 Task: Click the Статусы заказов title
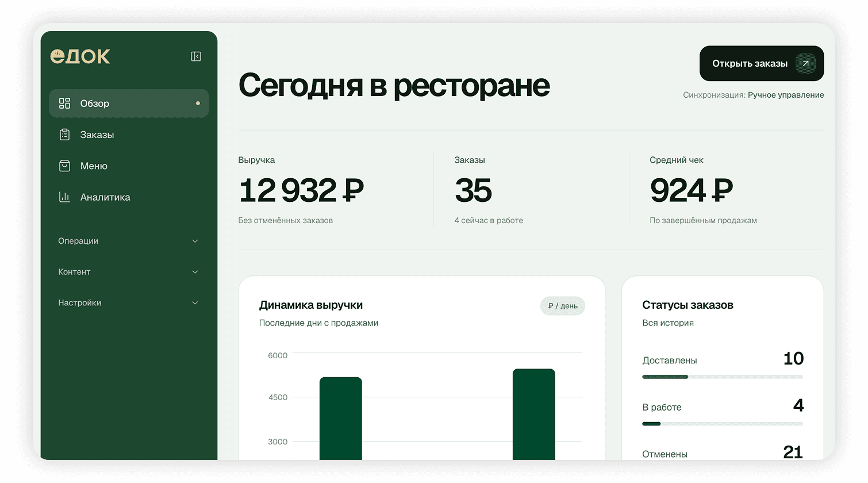pyautogui.click(x=688, y=305)
